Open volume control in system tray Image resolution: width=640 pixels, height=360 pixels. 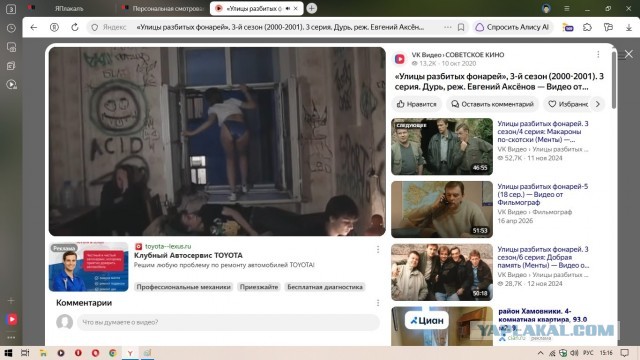pos(574,353)
